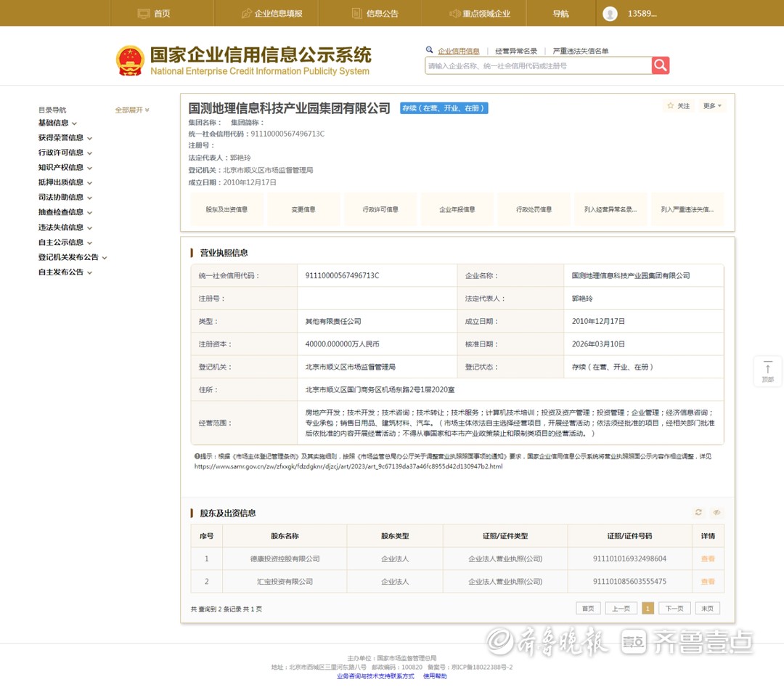The width and height of the screenshot is (784, 690).
Task: Click the 其他有限责任公司 company type value
Action: pos(333,321)
